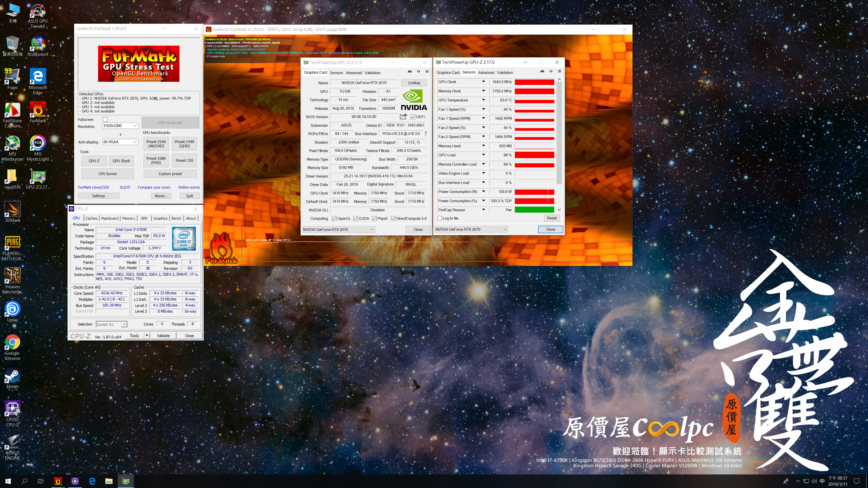This screenshot has width=868, height=488.
Task: Open hamburger menu in GPU-Z Sensors window
Action: coord(559,71)
